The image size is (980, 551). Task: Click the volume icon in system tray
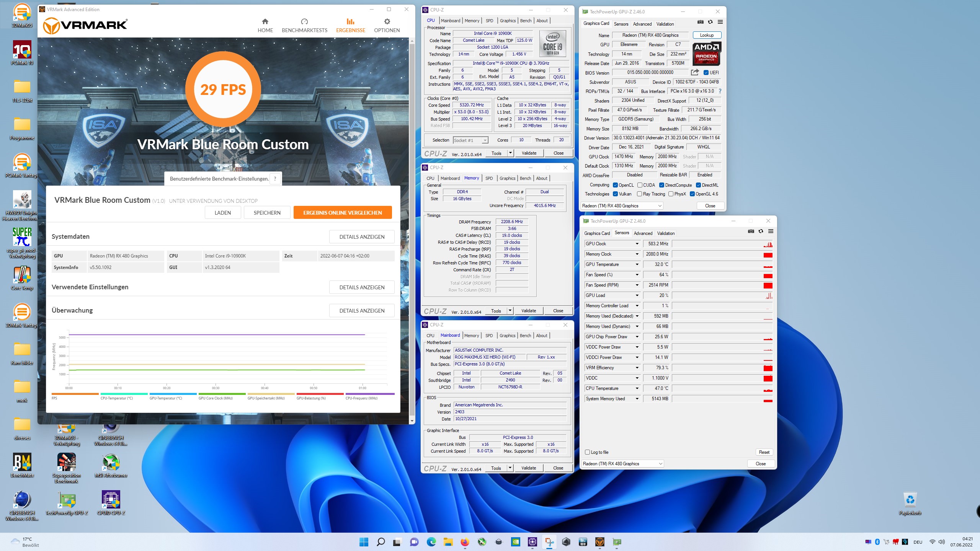point(942,542)
